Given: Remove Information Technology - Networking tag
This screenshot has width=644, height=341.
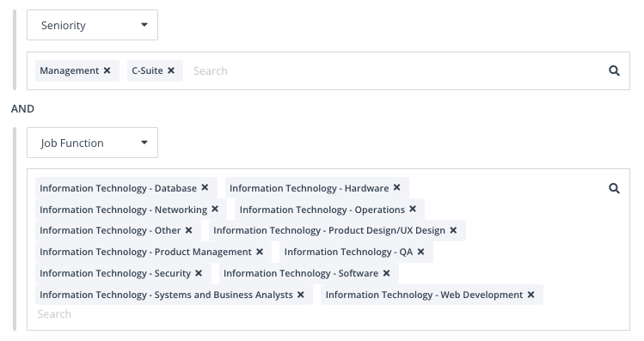Looking at the screenshot, I should coord(215,209).
